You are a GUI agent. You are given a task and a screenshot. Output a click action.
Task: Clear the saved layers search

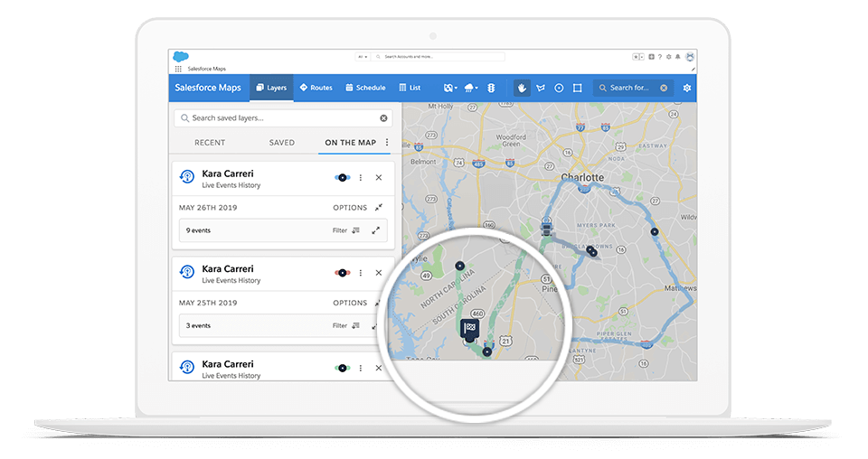[383, 118]
